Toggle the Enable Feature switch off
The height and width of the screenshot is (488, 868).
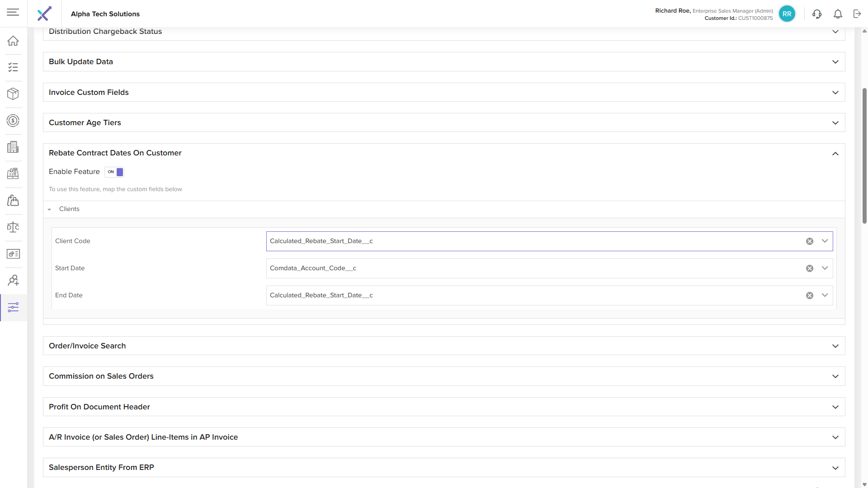114,172
